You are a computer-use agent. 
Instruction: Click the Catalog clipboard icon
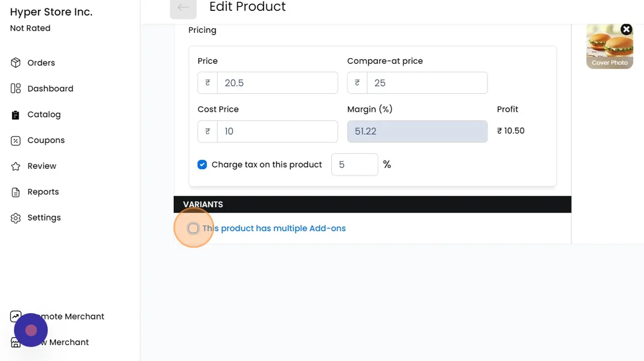[x=16, y=115]
